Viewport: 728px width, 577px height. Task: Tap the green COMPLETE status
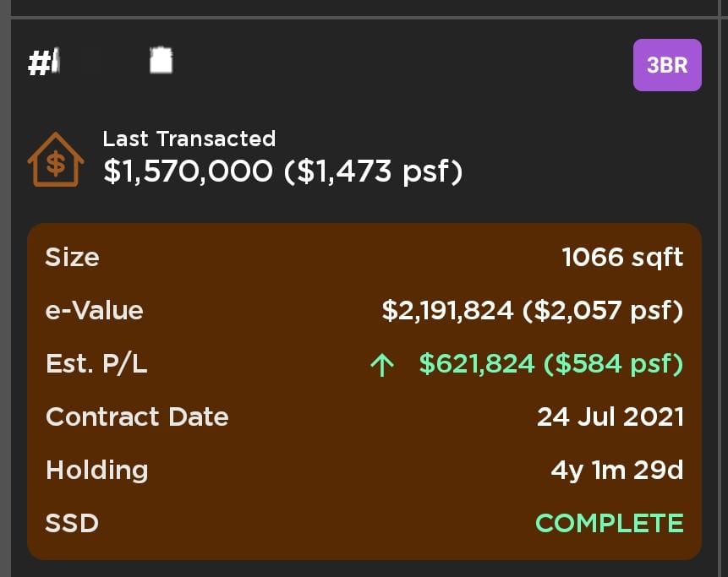pyautogui.click(x=610, y=523)
